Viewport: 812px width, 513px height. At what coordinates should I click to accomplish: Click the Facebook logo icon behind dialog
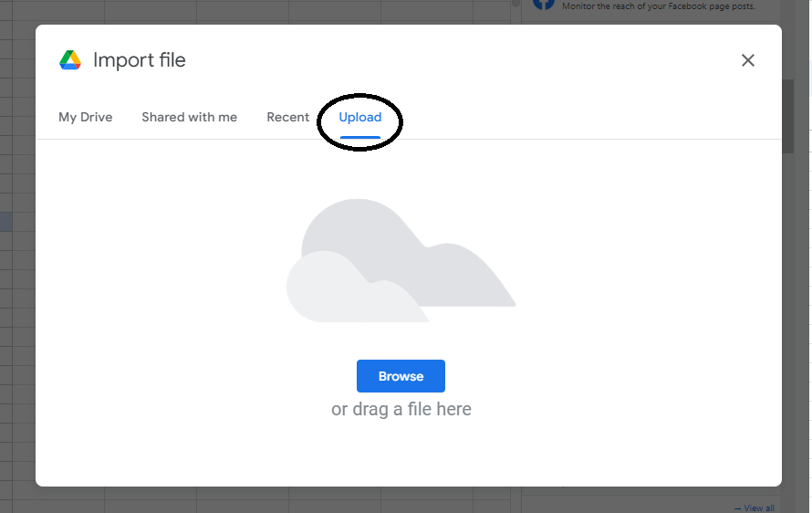point(544,4)
